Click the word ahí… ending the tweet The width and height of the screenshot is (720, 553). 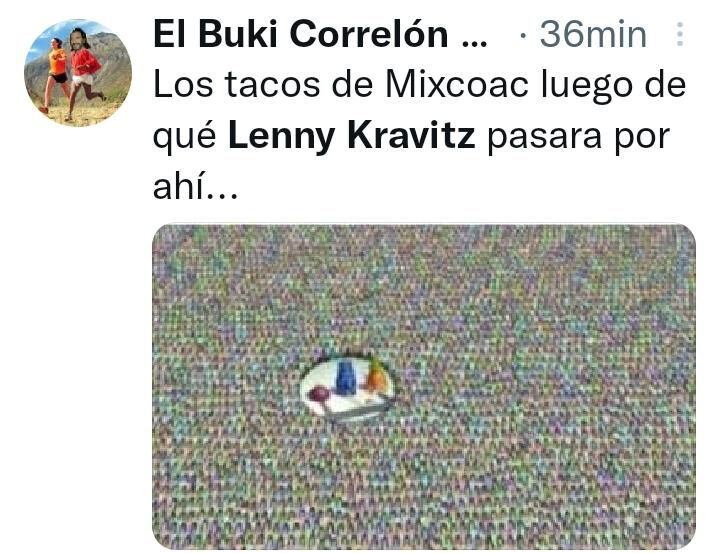click(195, 187)
